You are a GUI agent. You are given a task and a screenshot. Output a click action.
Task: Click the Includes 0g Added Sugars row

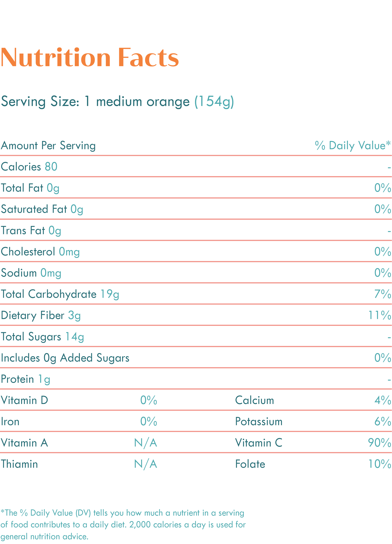coord(65,358)
